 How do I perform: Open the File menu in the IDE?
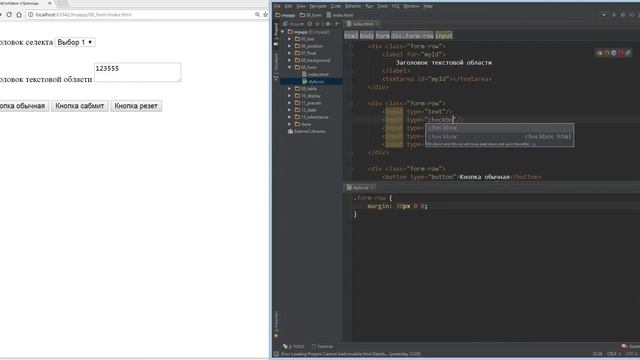pos(277,6)
